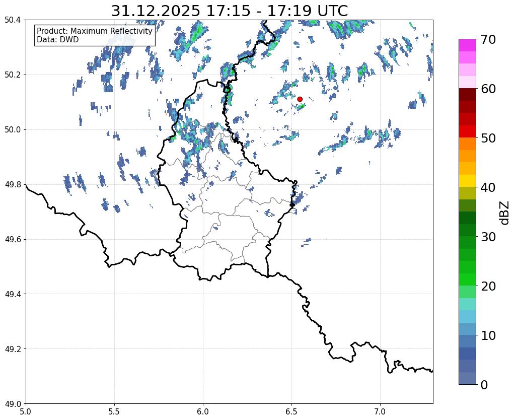This screenshot has height=420, width=515.
Task: Click the longitude axis label 5.0
Action: 26,411
